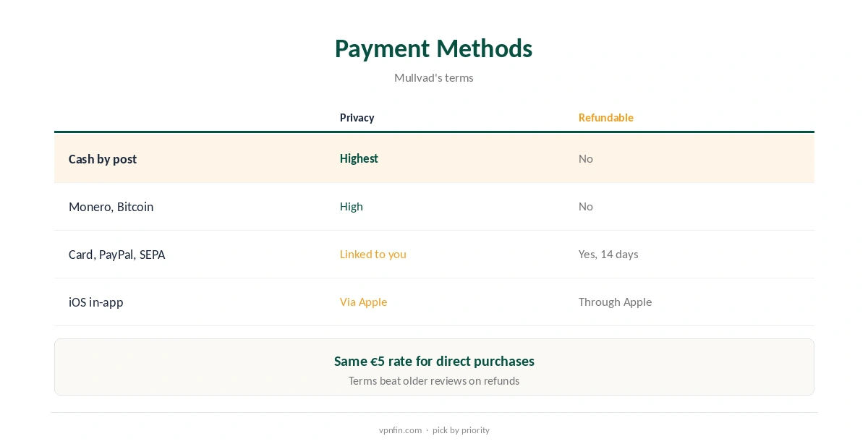Screen dimensions: 868x444
Task: Select the "Mullvad's terms" subtitle
Action: pyautogui.click(x=433, y=77)
